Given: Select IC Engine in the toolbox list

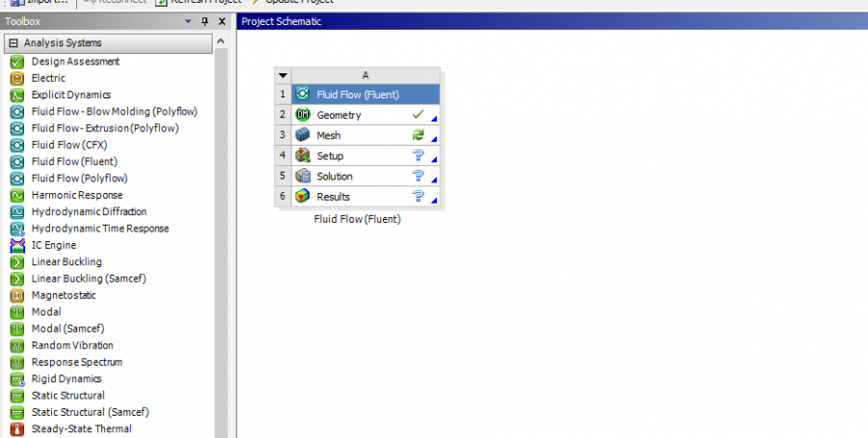Looking at the screenshot, I should [x=54, y=245].
